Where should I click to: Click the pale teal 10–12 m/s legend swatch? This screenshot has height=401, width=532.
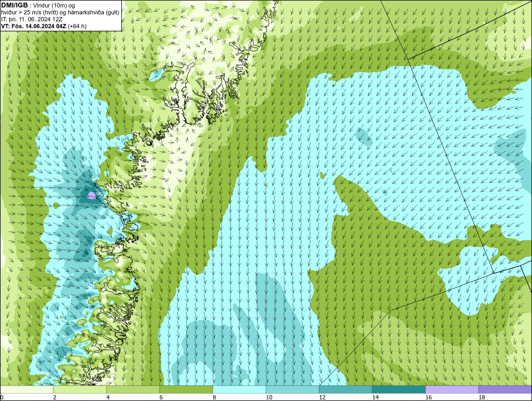tap(293, 389)
